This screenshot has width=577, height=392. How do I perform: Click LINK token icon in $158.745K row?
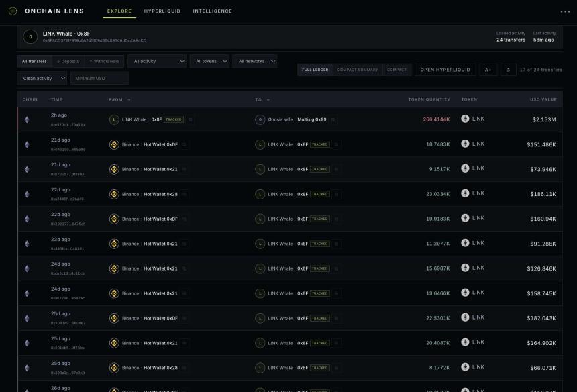pyautogui.click(x=465, y=292)
